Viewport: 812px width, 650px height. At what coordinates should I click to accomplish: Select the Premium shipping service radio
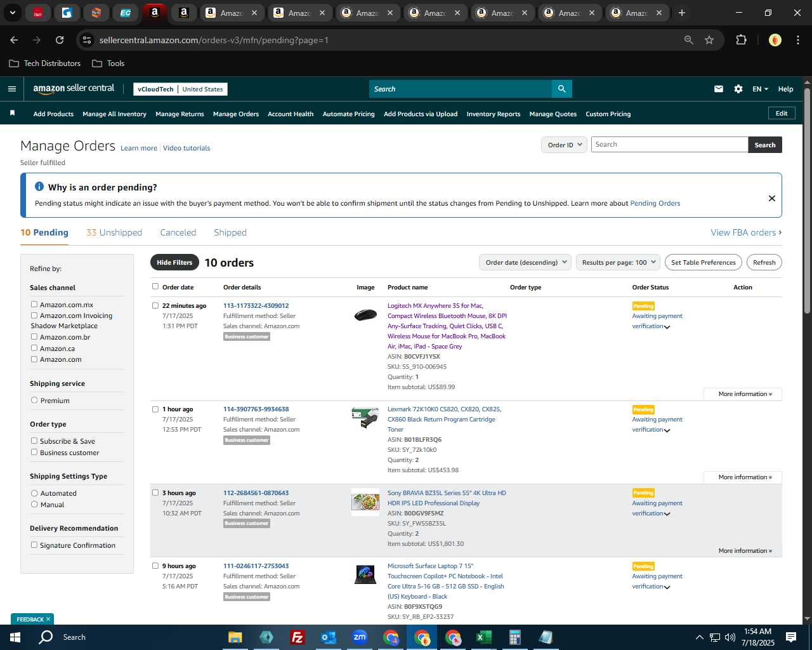[x=34, y=400]
